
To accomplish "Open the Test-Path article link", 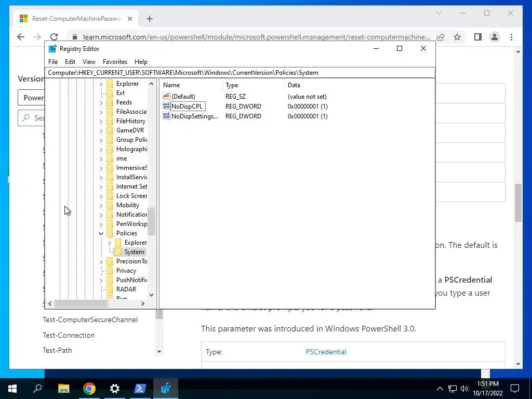I will (57, 350).
